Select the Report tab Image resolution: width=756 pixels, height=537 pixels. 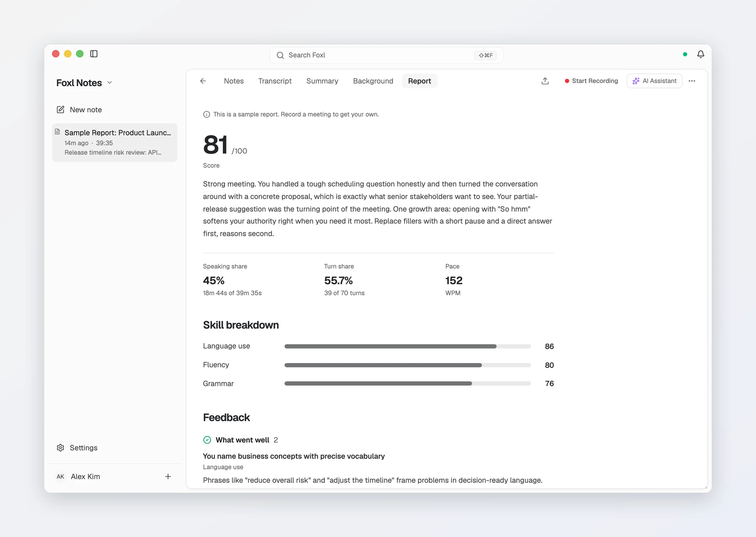click(420, 81)
